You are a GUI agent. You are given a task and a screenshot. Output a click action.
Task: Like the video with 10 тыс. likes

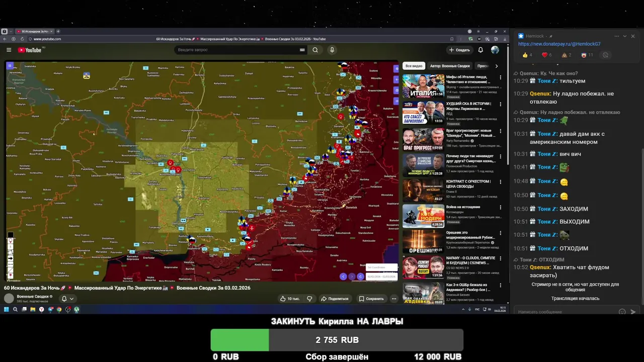[x=290, y=299]
